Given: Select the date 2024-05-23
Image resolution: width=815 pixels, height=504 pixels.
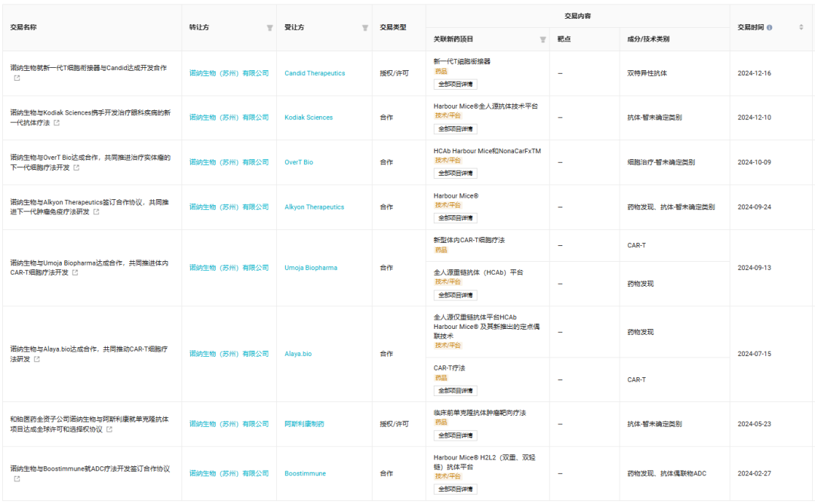Looking at the screenshot, I should click(754, 424).
